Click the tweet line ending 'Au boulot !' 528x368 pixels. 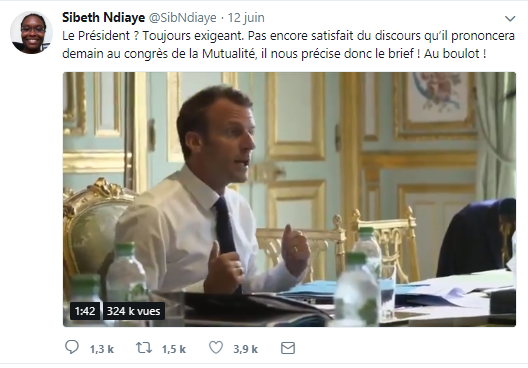tap(274, 54)
